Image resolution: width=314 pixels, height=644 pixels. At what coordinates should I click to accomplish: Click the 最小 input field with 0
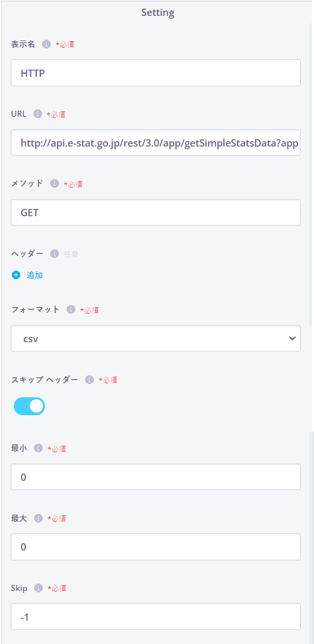(156, 477)
